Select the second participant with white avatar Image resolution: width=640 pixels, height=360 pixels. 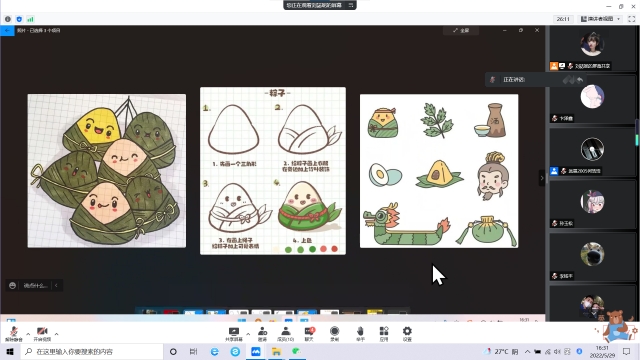click(592, 100)
